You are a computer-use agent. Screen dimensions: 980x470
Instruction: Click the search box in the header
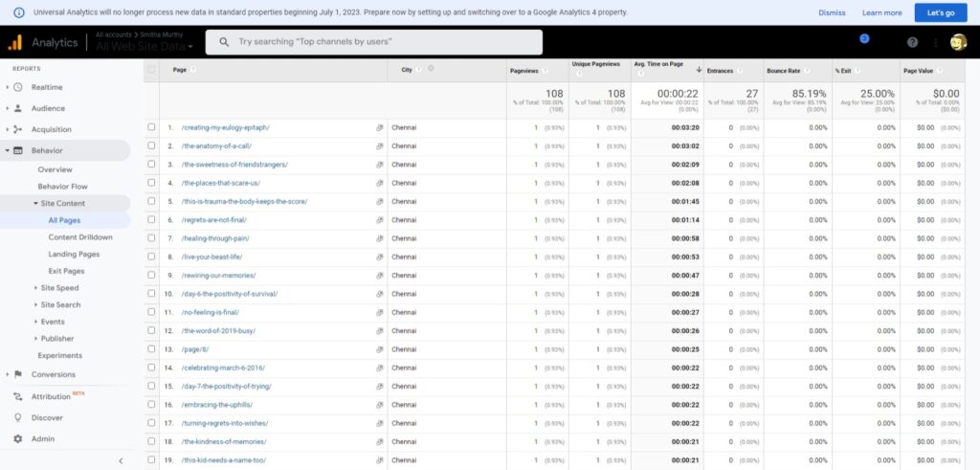tap(374, 42)
